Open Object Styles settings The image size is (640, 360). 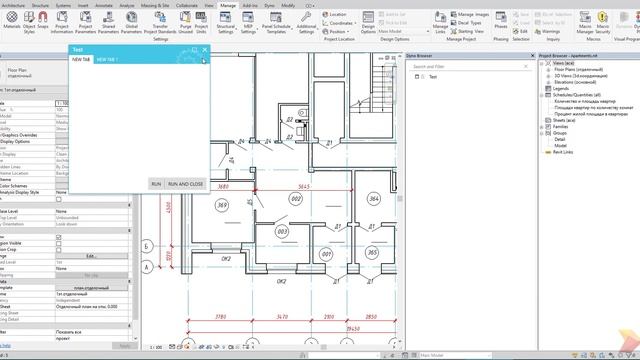[x=29, y=22]
